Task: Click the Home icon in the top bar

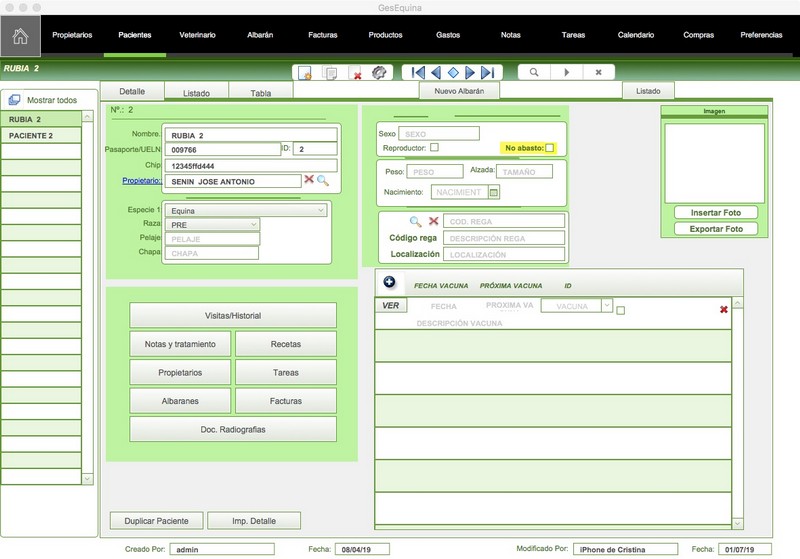Action: coord(20,36)
